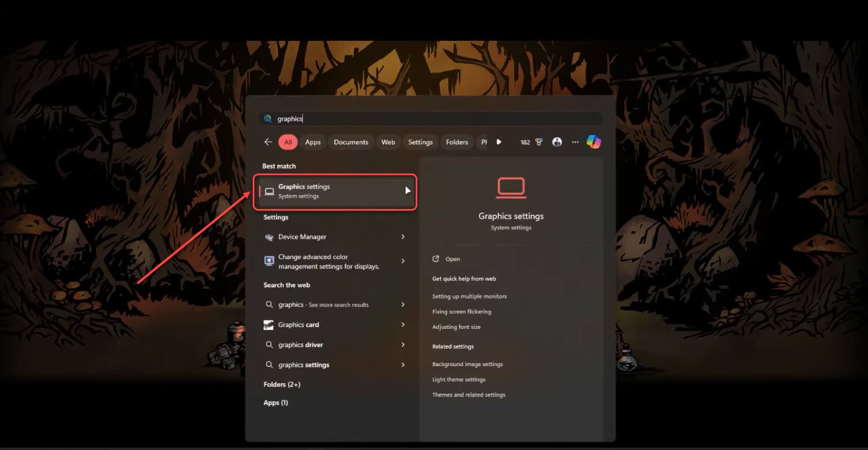Open the three-dots more options menu
The image size is (868, 450).
(575, 142)
